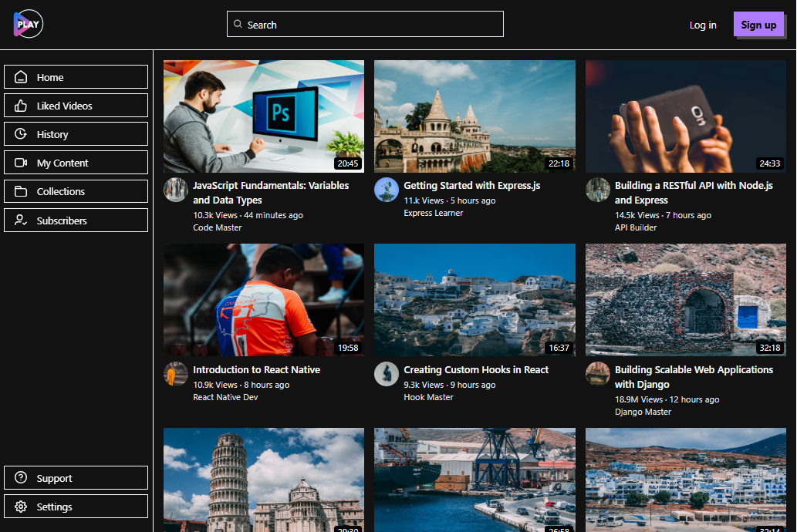
Task: Click the Express Learner channel name
Action: [x=433, y=213]
